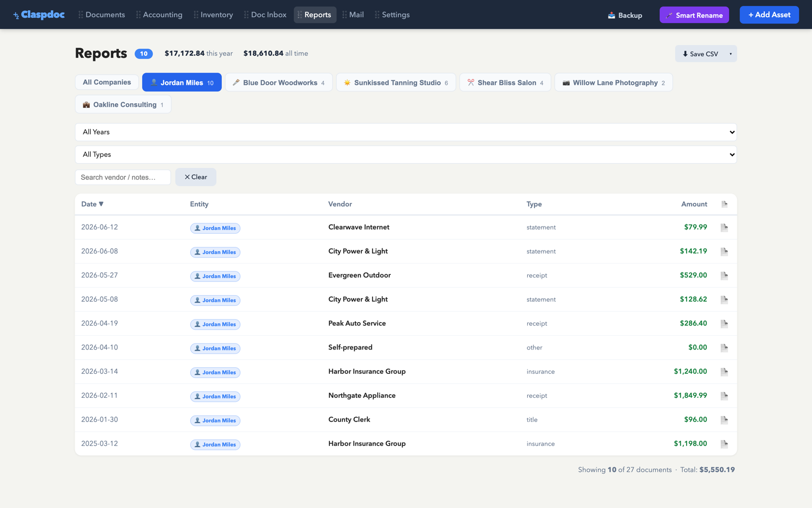
Task: Filter by Sunkissed Tanning Studio
Action: (x=396, y=82)
